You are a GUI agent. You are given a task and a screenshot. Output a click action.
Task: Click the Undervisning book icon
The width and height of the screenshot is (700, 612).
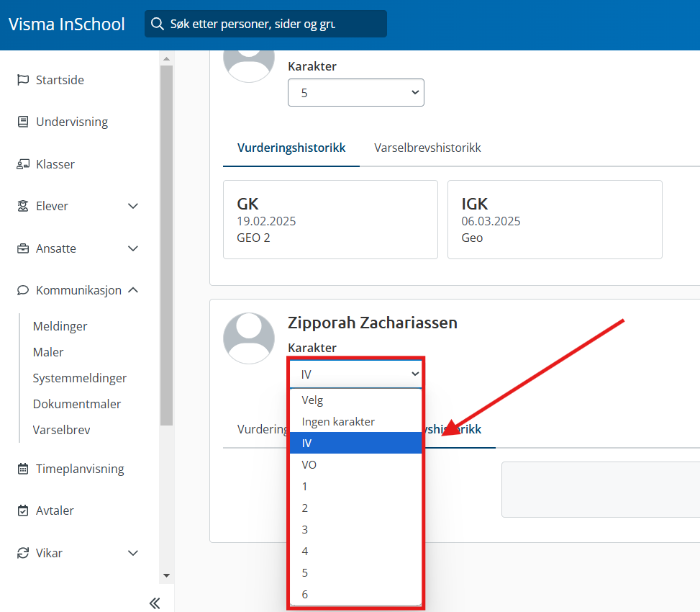pos(23,122)
